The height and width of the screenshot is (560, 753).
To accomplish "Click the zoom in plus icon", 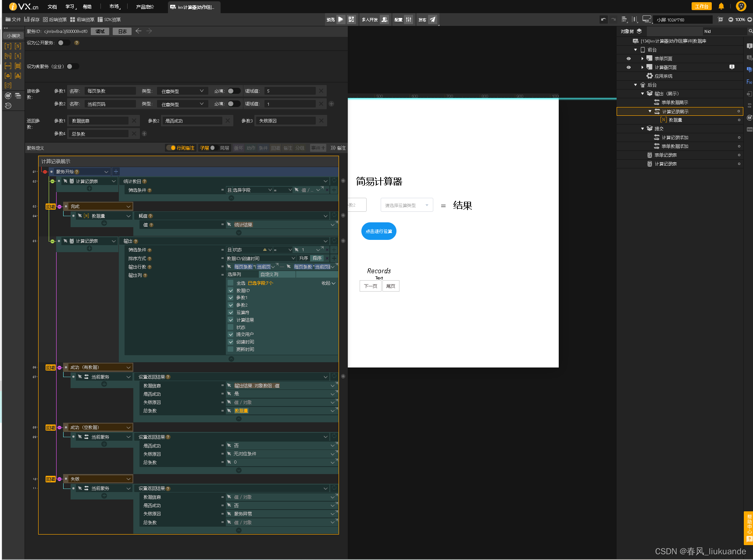I will point(749,19).
